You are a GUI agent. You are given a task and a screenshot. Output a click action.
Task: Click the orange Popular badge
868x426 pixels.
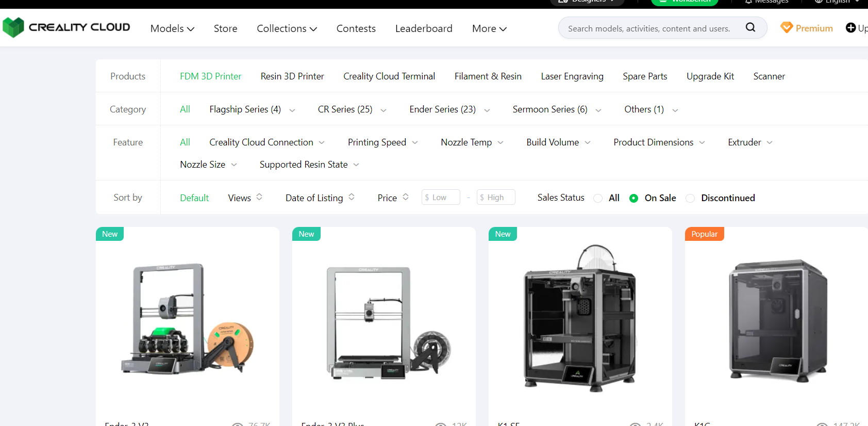704,234
